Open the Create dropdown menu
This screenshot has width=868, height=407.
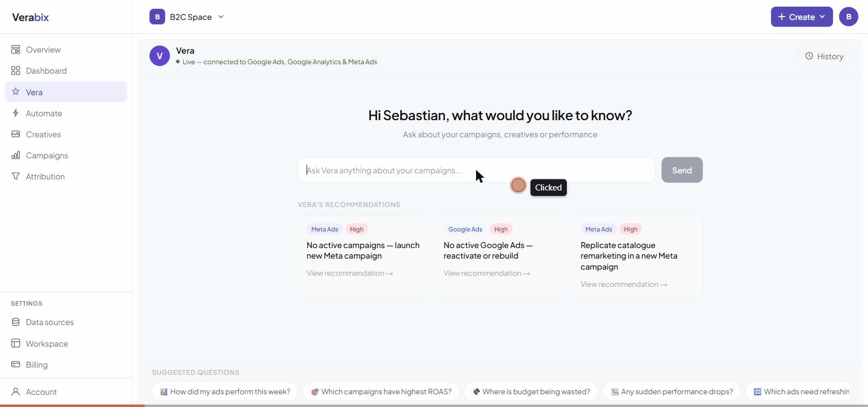click(802, 17)
